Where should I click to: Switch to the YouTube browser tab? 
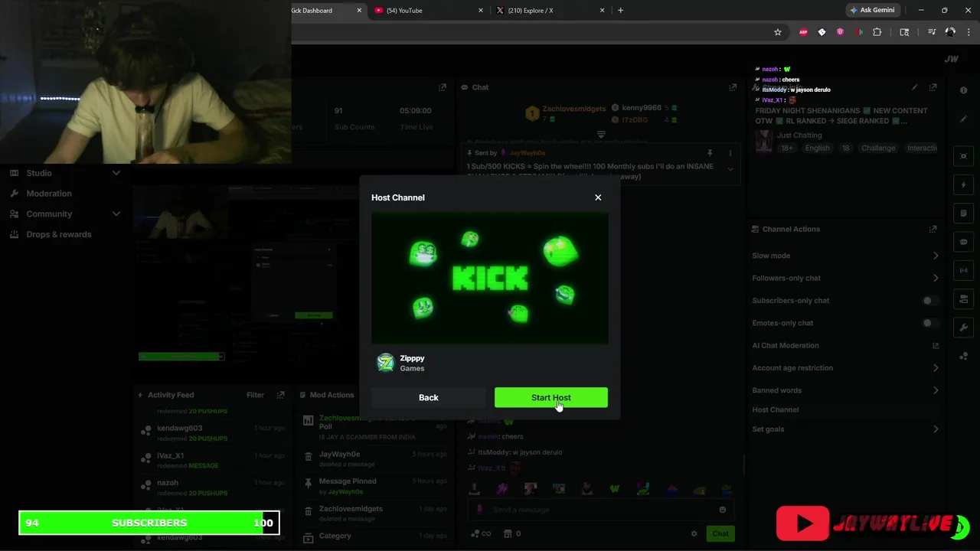430,10
